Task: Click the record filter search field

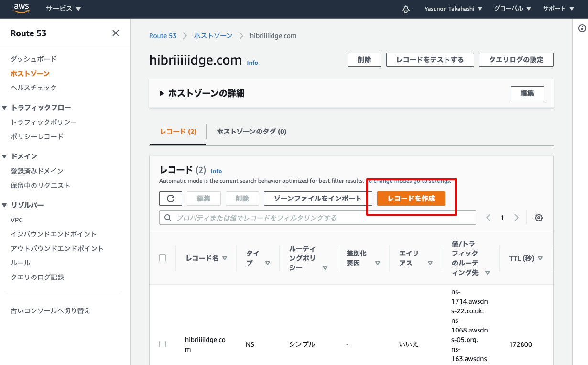Action: tap(317, 217)
